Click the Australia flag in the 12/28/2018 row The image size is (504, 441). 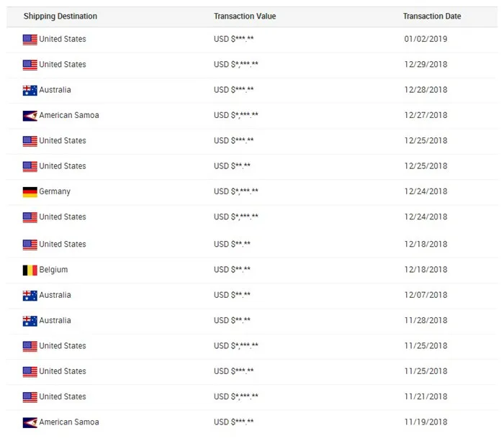click(30, 91)
